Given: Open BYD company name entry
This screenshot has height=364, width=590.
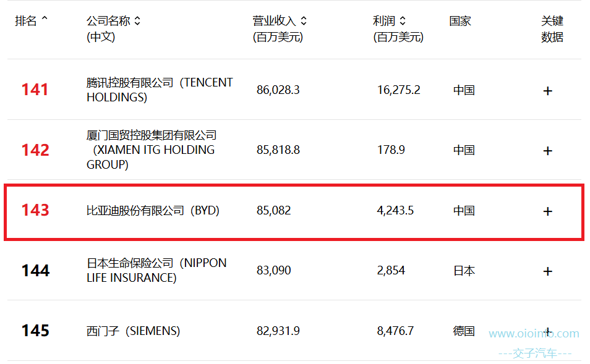Looking at the screenshot, I should (x=153, y=210).
